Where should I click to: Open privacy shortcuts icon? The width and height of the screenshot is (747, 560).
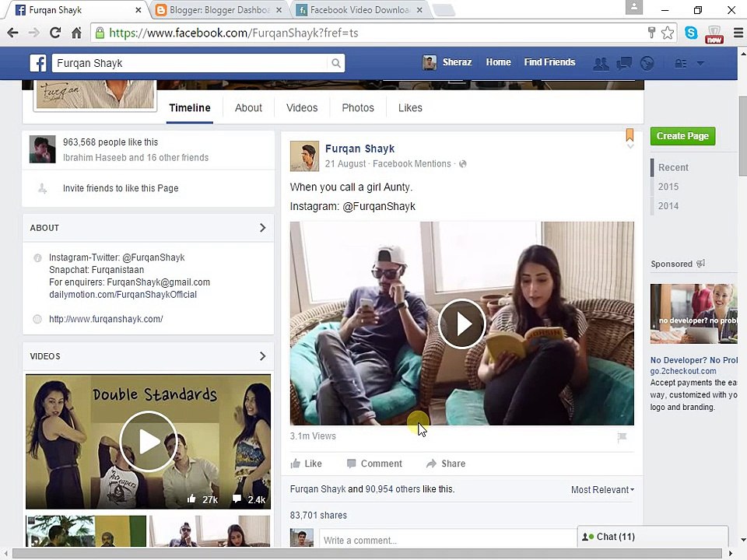click(681, 63)
